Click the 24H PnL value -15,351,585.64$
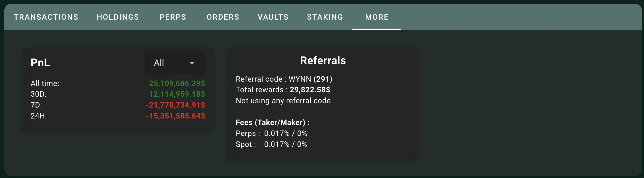The width and height of the screenshot is (644, 178). [175, 116]
